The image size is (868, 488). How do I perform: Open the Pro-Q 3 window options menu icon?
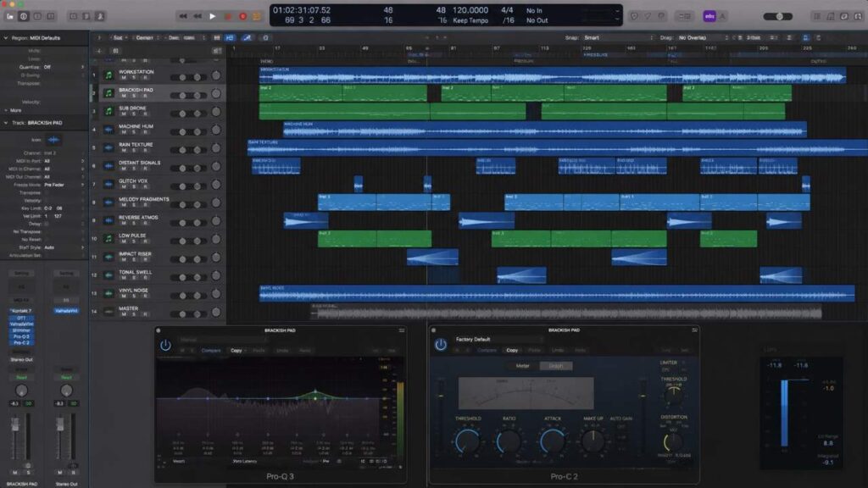pyautogui.click(x=401, y=330)
